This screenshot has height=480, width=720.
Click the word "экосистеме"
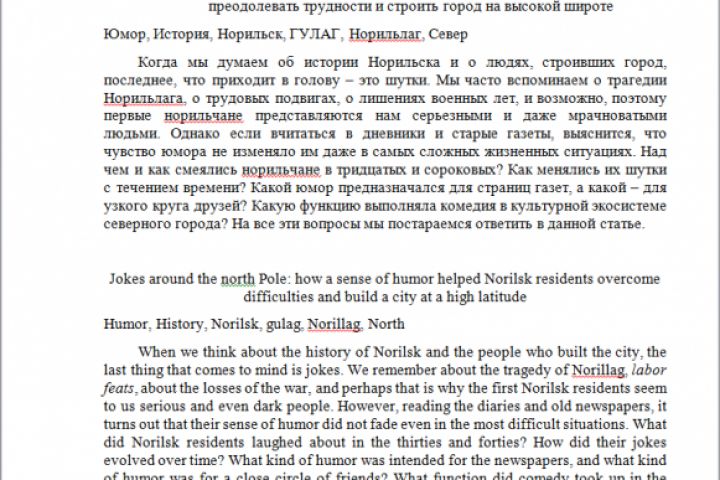tap(629, 206)
